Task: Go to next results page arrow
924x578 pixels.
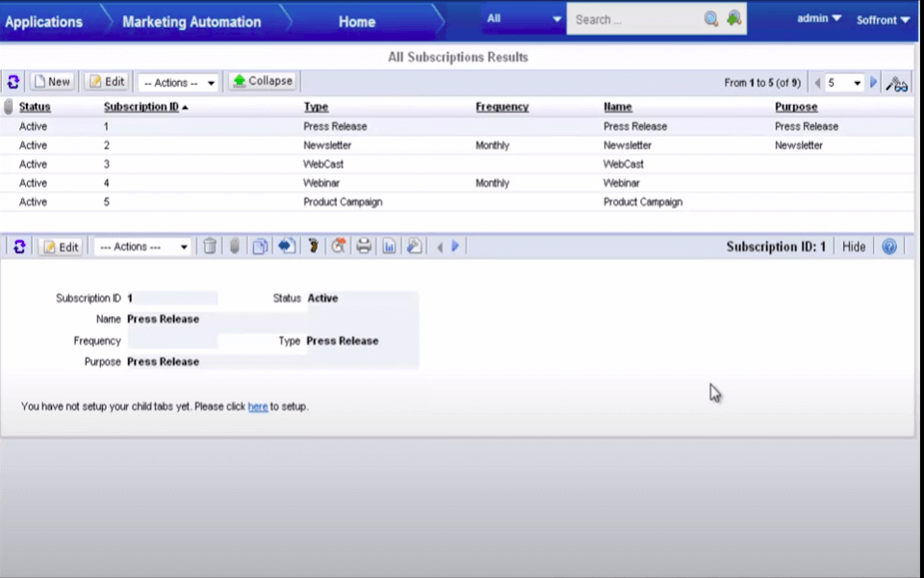Action: click(x=874, y=83)
